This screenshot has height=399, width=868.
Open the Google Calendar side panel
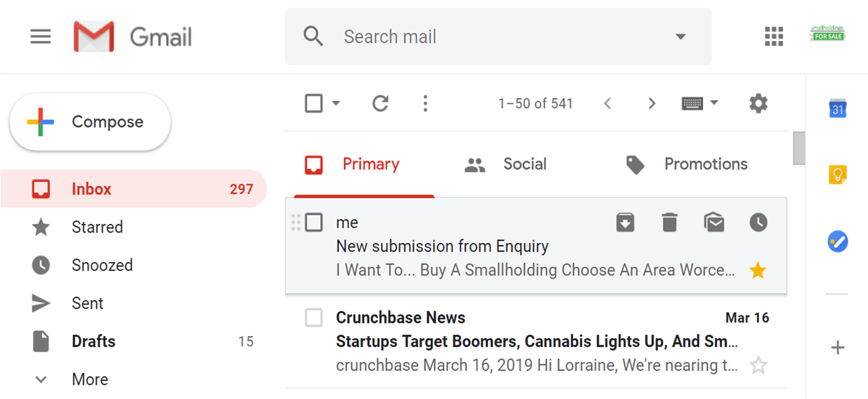[x=838, y=109]
